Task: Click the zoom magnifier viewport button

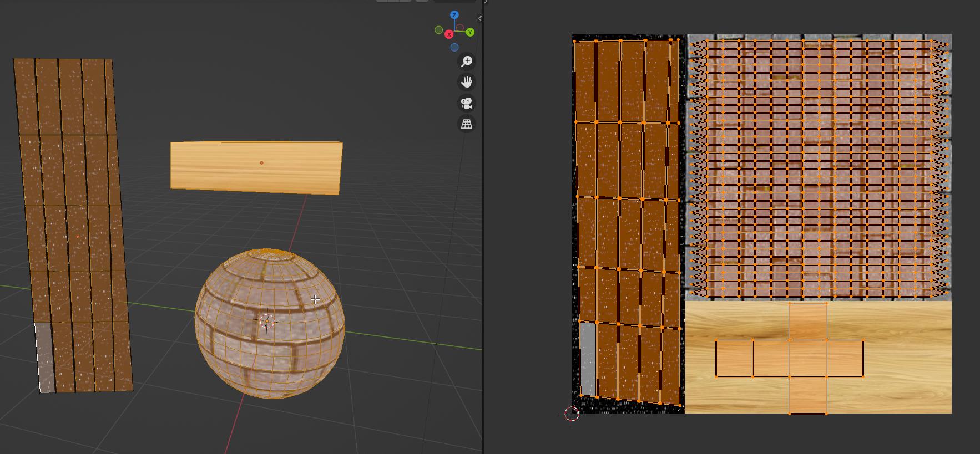Action: (x=467, y=61)
